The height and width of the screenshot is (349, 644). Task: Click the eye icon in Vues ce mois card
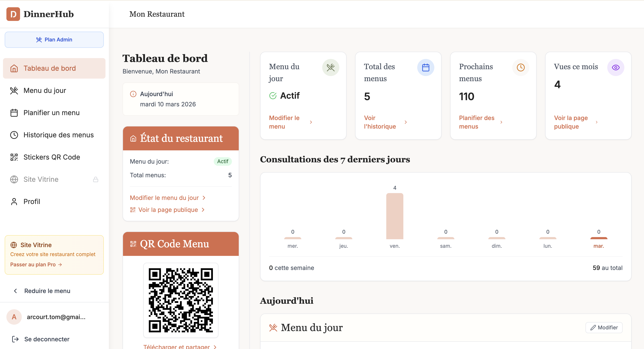click(x=616, y=67)
